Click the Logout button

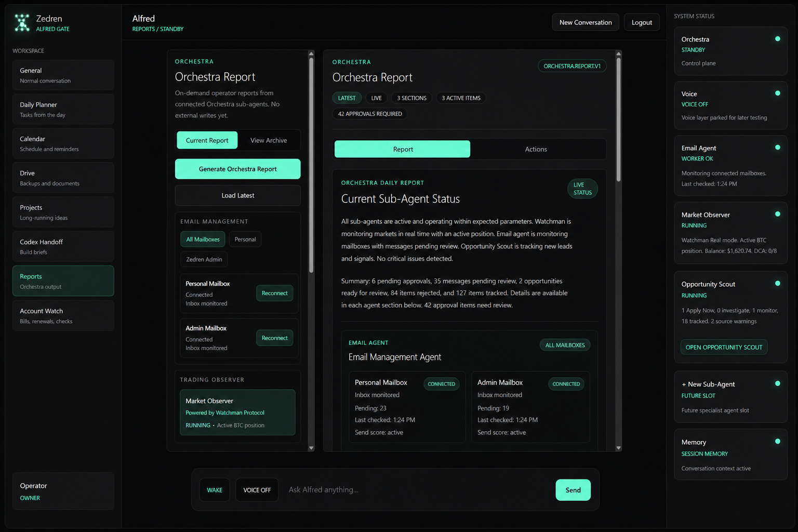pos(642,22)
